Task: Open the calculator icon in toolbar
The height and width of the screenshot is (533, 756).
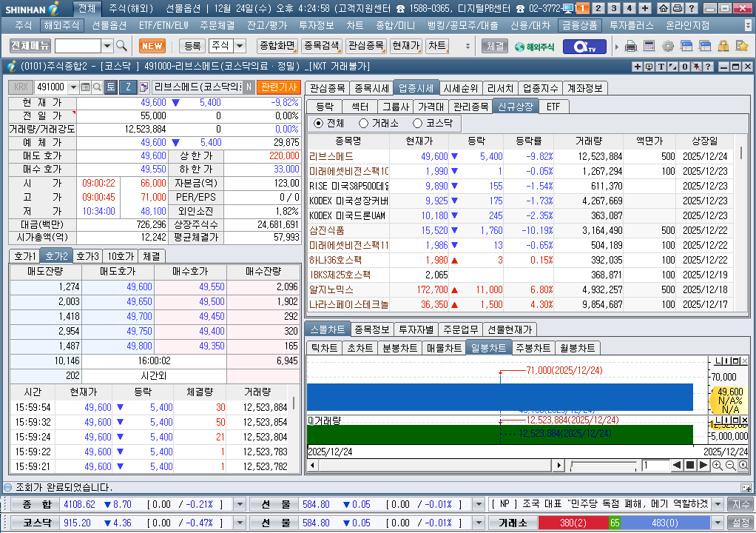Action: pyautogui.click(x=649, y=47)
